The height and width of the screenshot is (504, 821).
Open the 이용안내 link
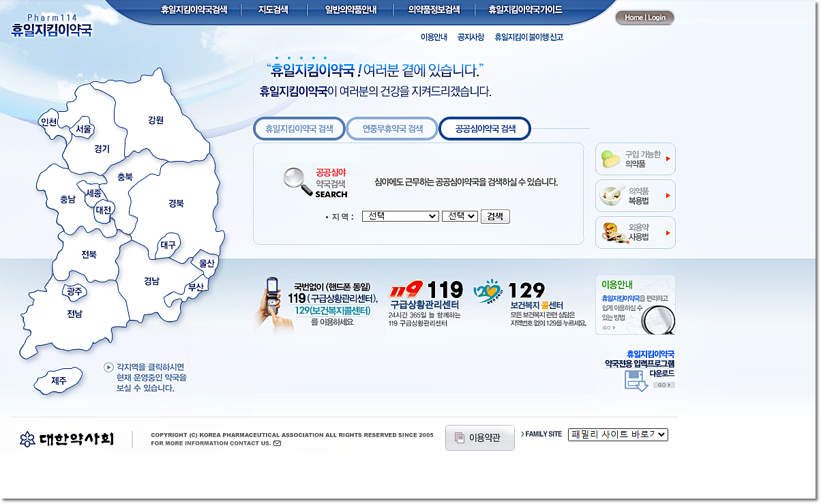point(434,37)
